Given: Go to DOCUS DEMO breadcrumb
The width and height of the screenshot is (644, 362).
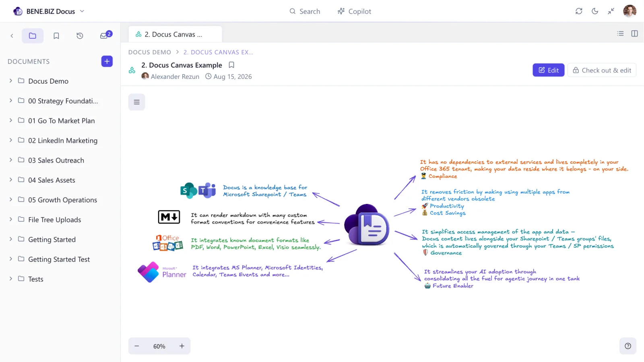Looking at the screenshot, I should (x=149, y=52).
